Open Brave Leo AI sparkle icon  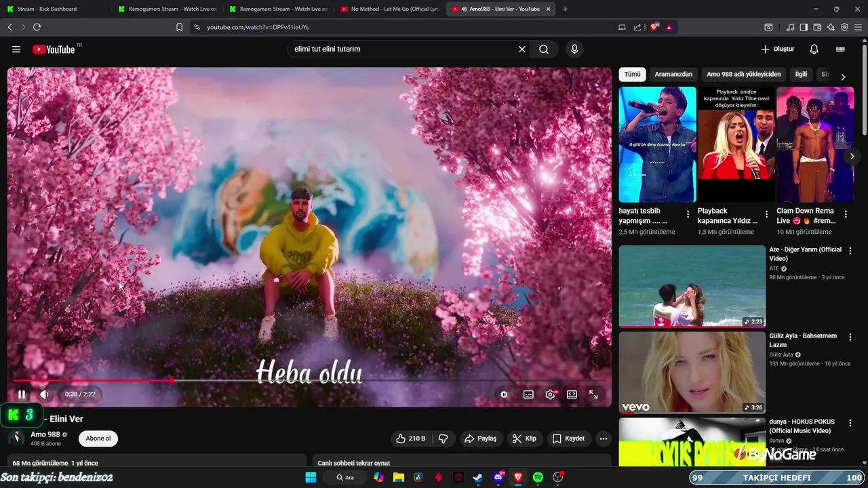831,27
